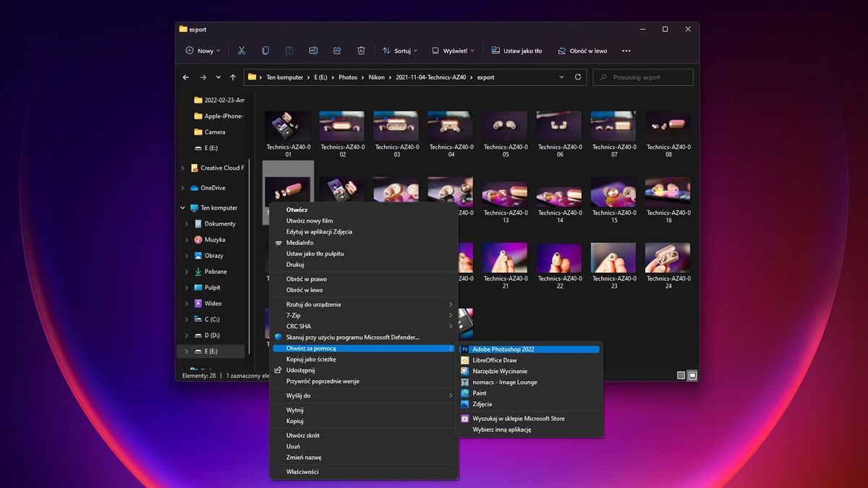The height and width of the screenshot is (488, 868).
Task: Go forward with the right arrow
Action: point(203,77)
